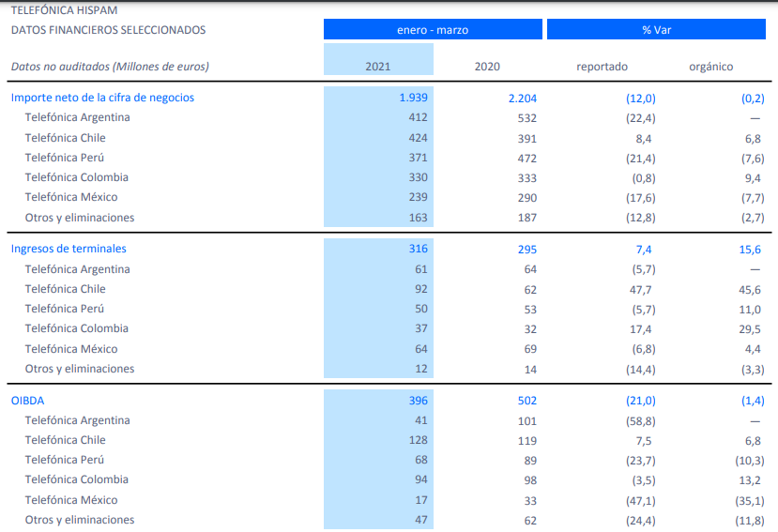Select Telefónica Chile revenue value 424
Screen dimensions: 778x532
[x=418, y=138]
